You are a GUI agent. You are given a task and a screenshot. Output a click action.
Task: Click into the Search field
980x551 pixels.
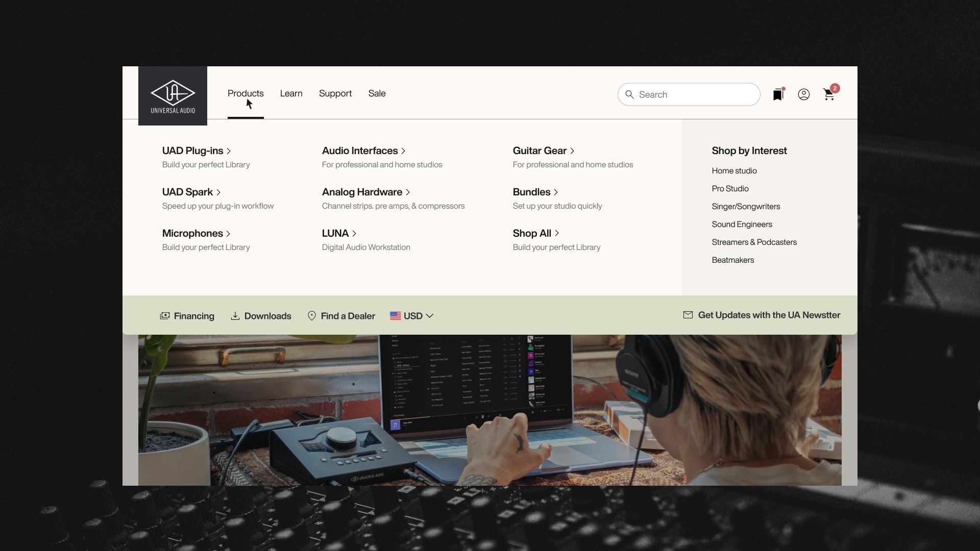[x=694, y=94]
